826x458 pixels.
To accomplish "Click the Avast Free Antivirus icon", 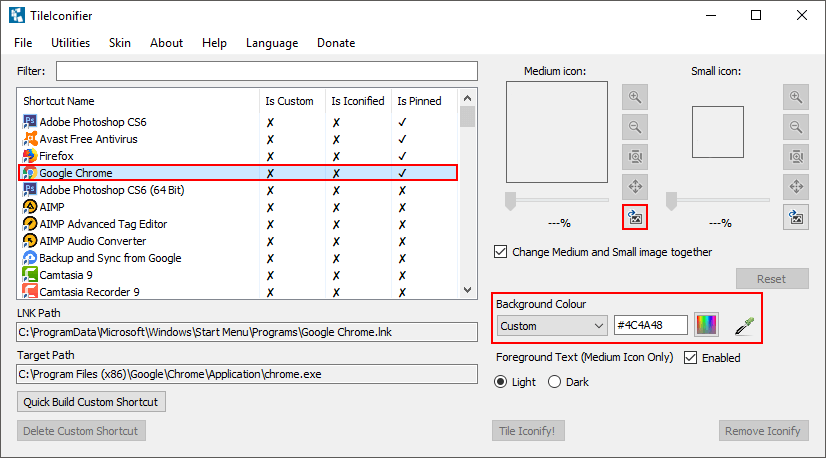I will (x=30, y=139).
